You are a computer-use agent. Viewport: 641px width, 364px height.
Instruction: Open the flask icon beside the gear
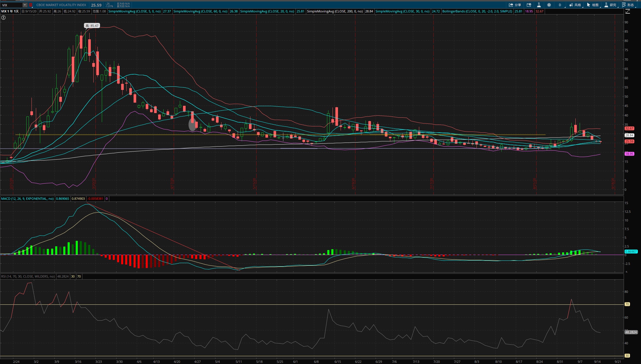(539, 5)
